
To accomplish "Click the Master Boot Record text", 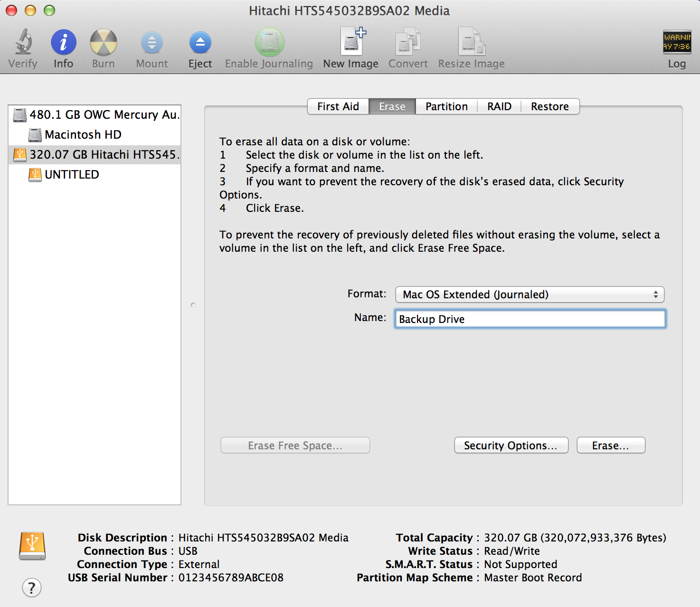I will [x=533, y=578].
